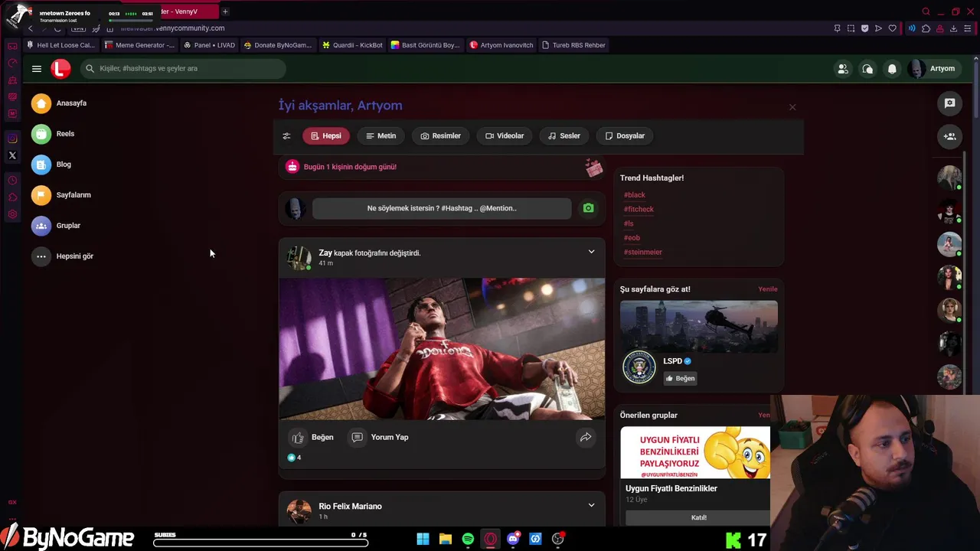Click the search box for people and hashtags

coord(183,69)
